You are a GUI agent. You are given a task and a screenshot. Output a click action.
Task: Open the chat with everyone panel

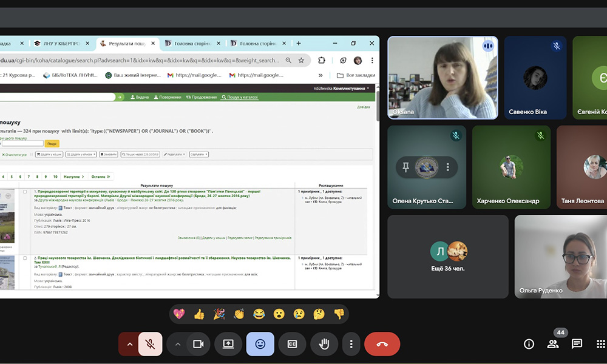[577, 344]
